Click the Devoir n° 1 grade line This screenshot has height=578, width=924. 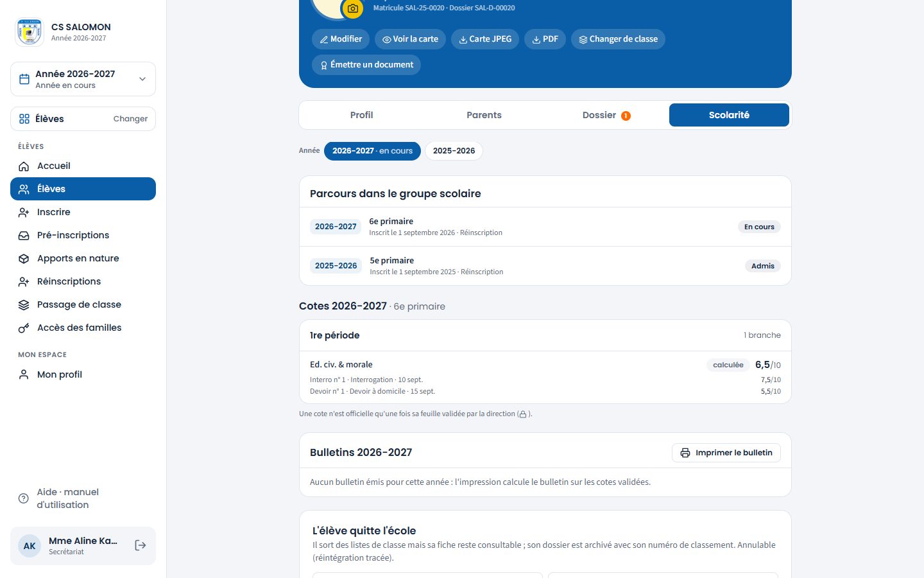pos(545,391)
